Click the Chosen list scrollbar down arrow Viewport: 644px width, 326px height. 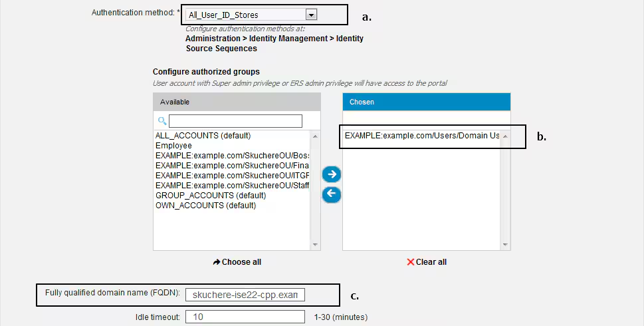click(506, 245)
